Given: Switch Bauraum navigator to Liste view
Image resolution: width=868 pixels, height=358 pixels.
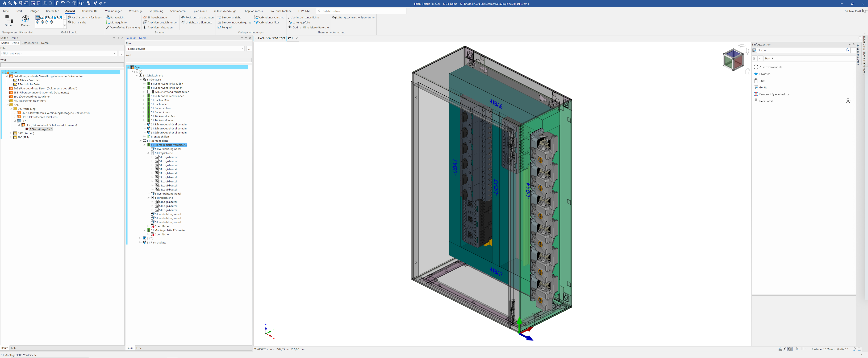Looking at the screenshot, I should [x=139, y=348].
